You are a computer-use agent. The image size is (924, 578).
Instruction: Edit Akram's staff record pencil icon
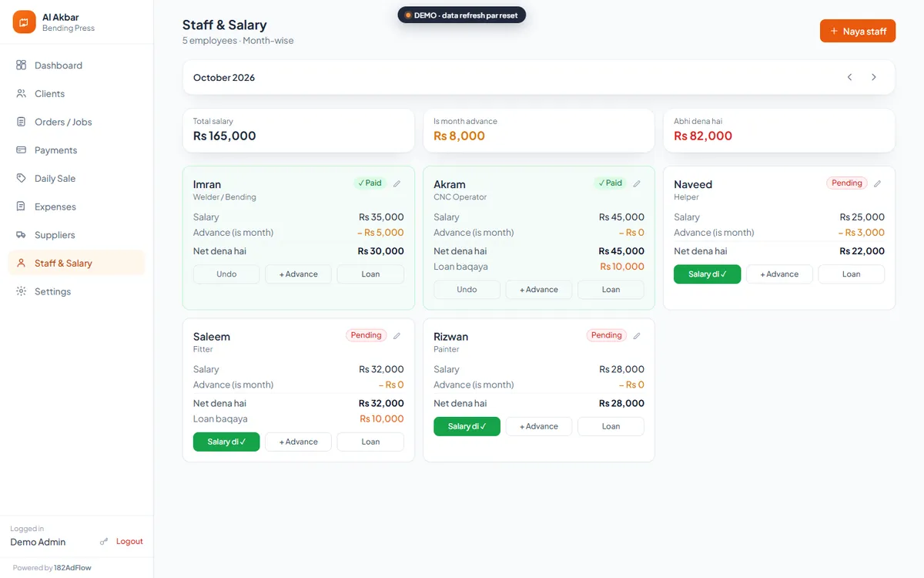pos(637,183)
